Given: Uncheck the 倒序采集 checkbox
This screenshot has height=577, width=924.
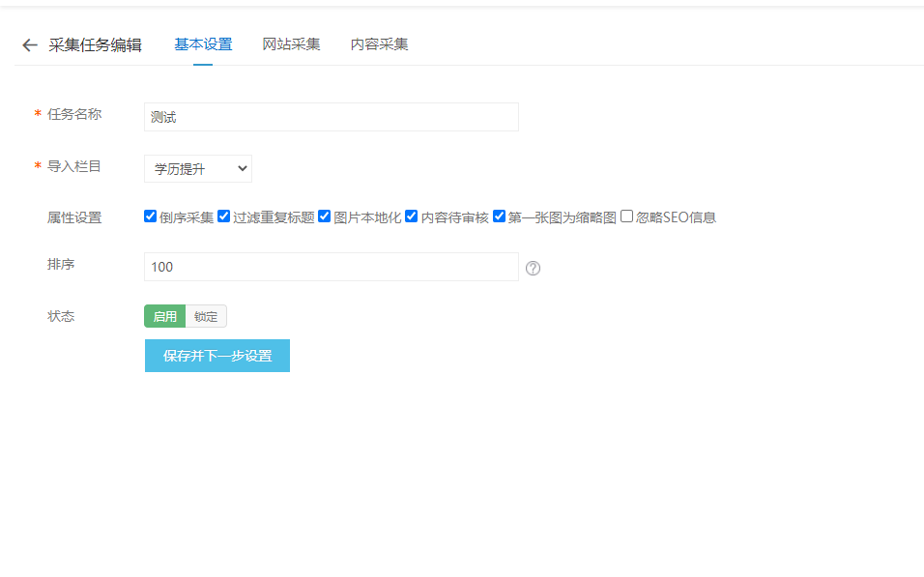Looking at the screenshot, I should pyautogui.click(x=151, y=216).
